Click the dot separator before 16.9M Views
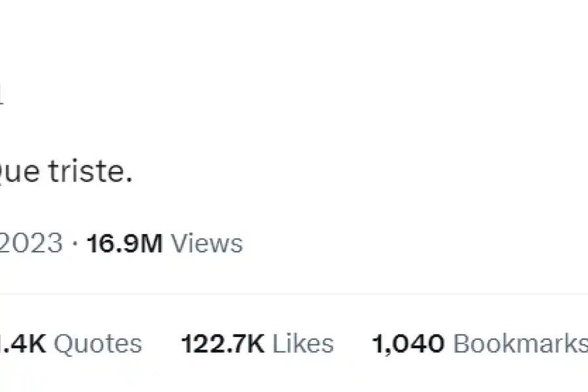 pos(75,244)
